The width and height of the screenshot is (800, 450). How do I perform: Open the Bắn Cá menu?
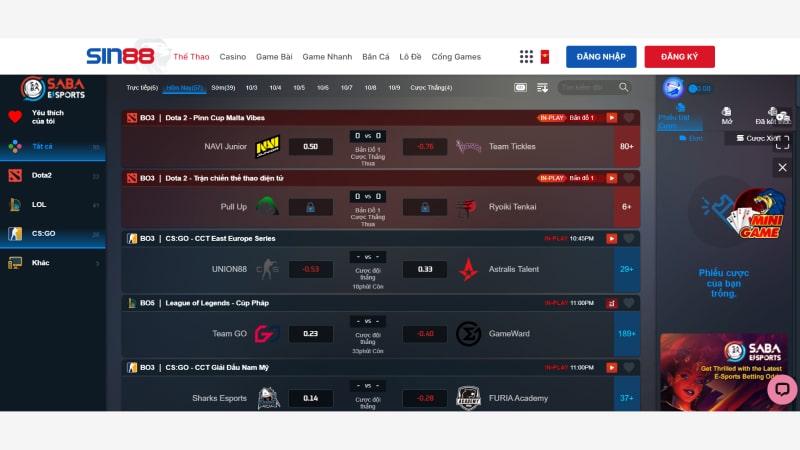click(x=376, y=57)
